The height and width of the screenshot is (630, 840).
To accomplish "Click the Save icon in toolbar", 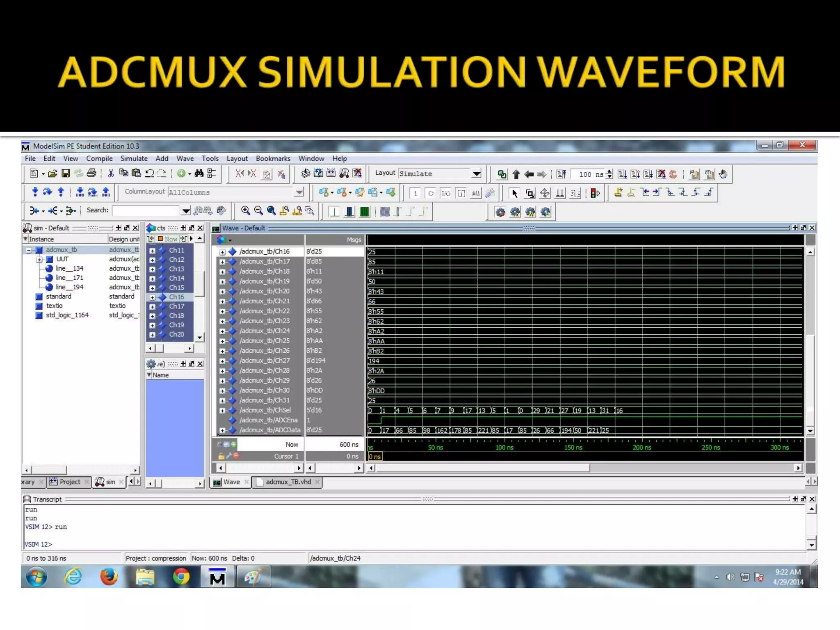I will (x=66, y=173).
